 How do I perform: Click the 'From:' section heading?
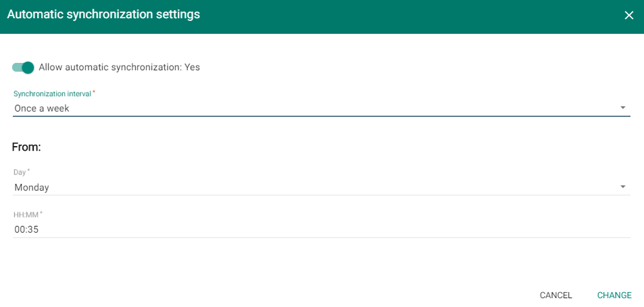click(27, 146)
